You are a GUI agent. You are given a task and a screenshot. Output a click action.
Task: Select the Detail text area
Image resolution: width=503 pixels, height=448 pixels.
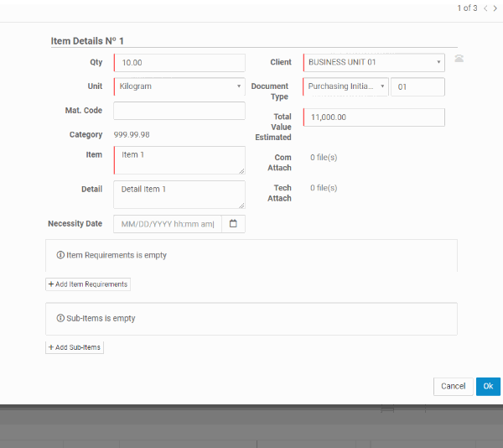pos(179,195)
